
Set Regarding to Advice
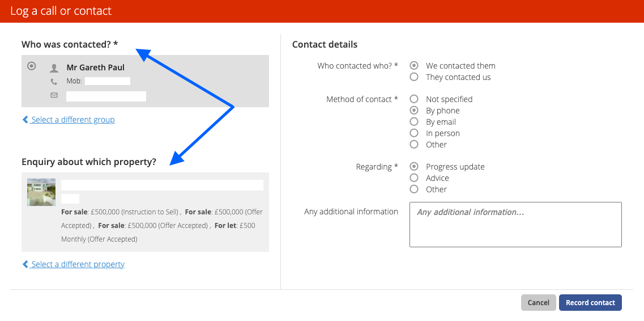click(x=414, y=178)
